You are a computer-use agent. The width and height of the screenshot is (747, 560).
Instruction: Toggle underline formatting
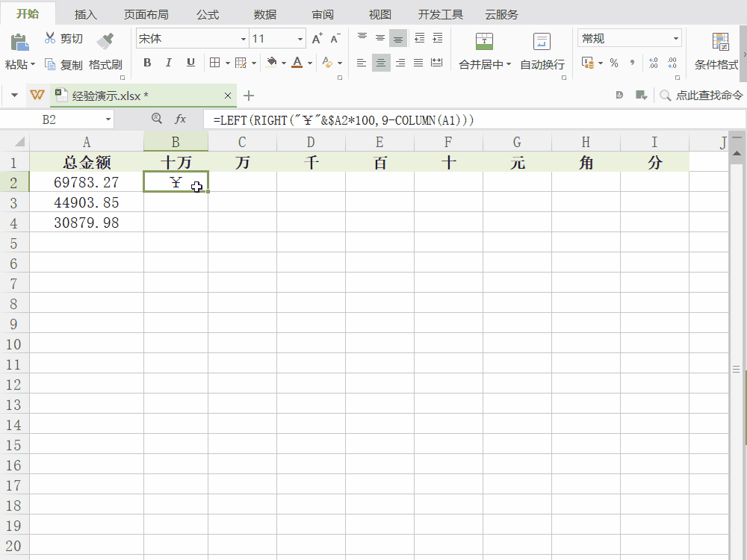click(190, 63)
